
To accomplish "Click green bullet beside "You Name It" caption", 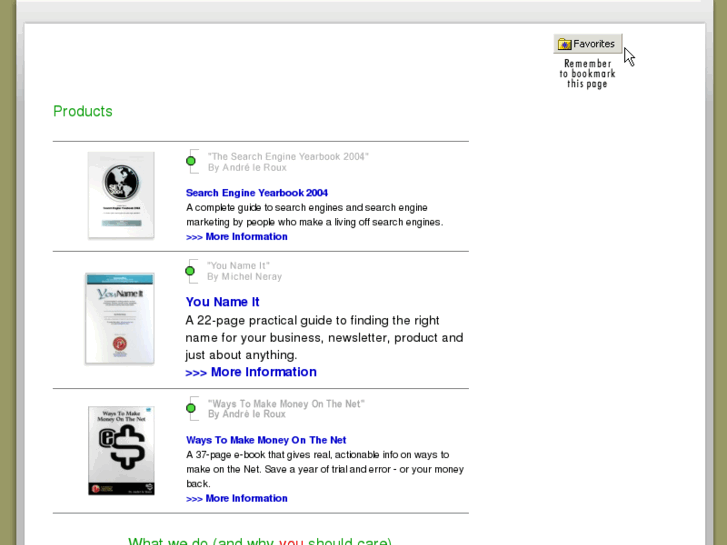I will pos(190,271).
